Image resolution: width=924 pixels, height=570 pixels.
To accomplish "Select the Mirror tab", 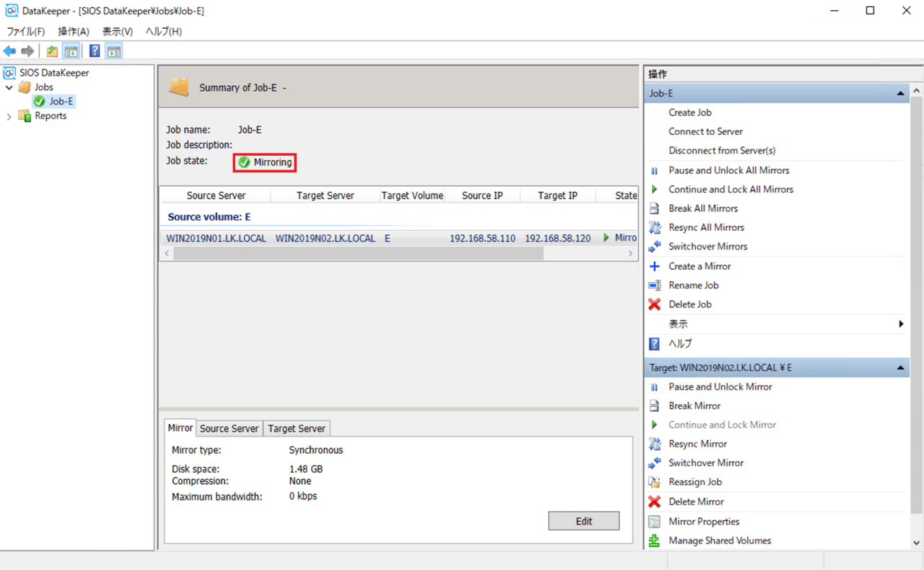I will point(180,428).
